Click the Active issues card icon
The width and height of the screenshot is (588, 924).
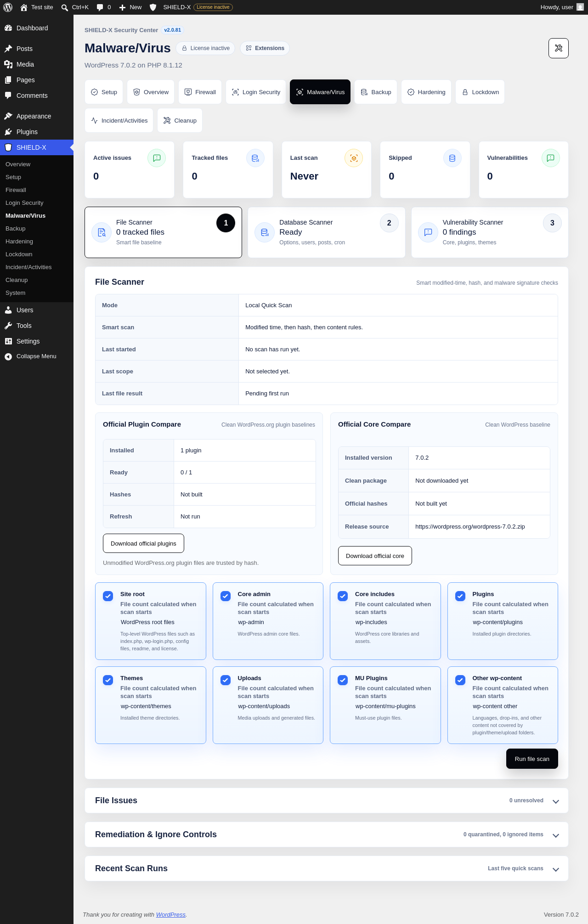point(157,158)
